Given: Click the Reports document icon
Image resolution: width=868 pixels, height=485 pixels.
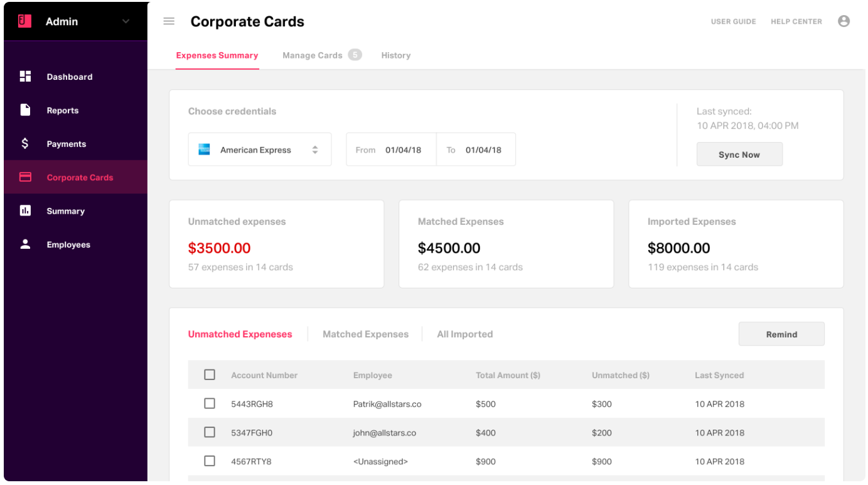Looking at the screenshot, I should [25, 110].
